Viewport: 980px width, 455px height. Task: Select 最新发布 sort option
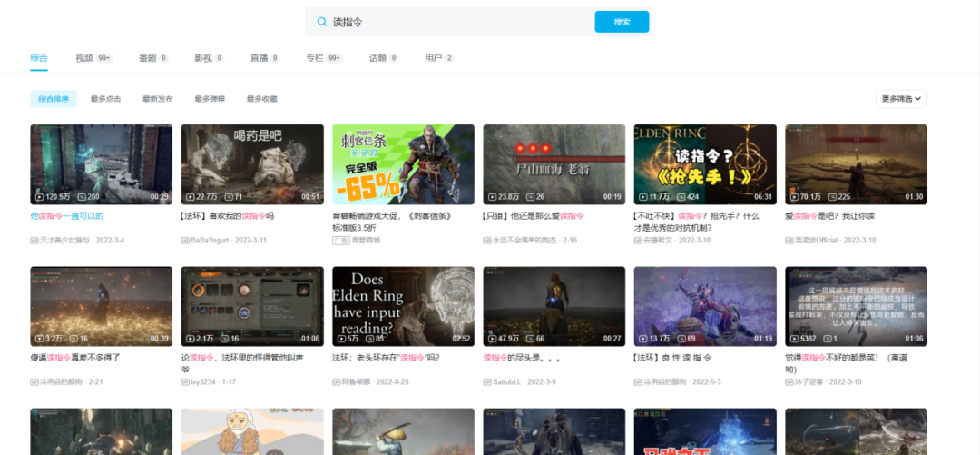point(157,99)
